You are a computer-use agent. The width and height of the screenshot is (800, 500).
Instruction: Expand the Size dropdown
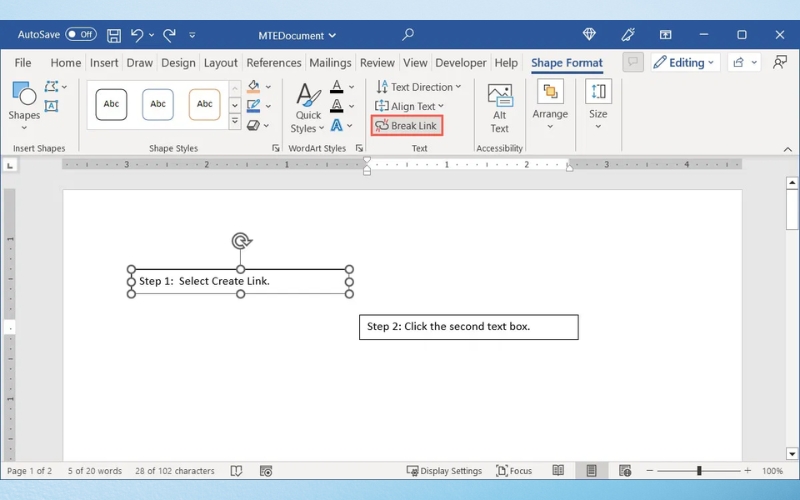[598, 105]
